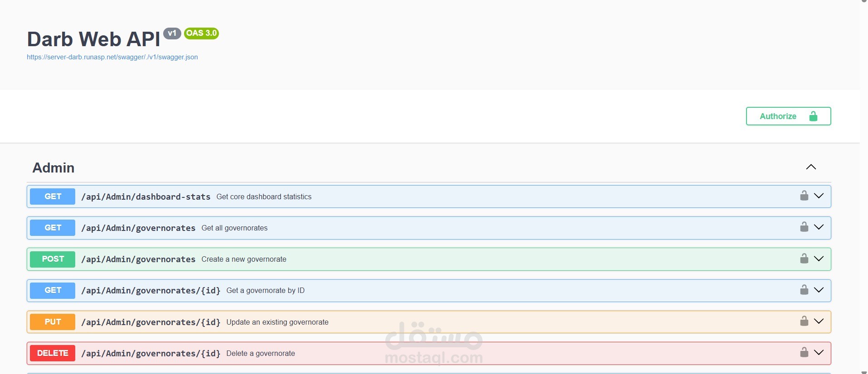Click the GET badge for dashboard-stats

click(53, 197)
